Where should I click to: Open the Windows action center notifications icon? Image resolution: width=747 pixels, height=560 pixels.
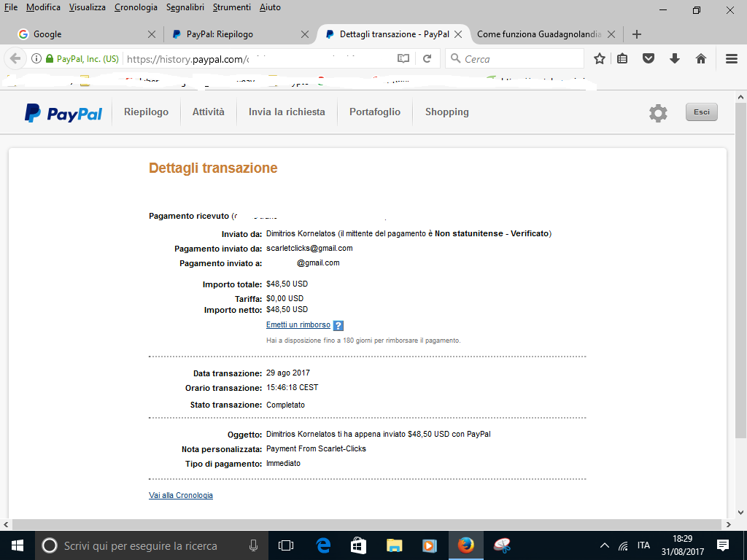(x=723, y=545)
